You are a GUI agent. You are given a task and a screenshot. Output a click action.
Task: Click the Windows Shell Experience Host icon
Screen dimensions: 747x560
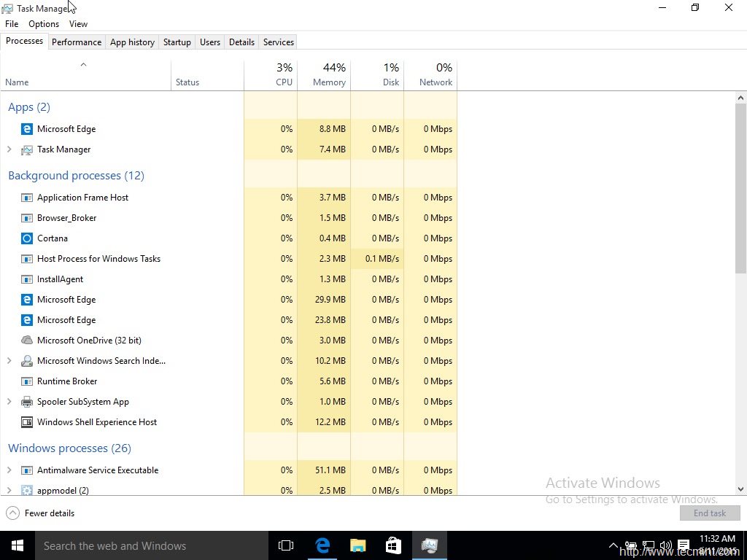coord(27,421)
